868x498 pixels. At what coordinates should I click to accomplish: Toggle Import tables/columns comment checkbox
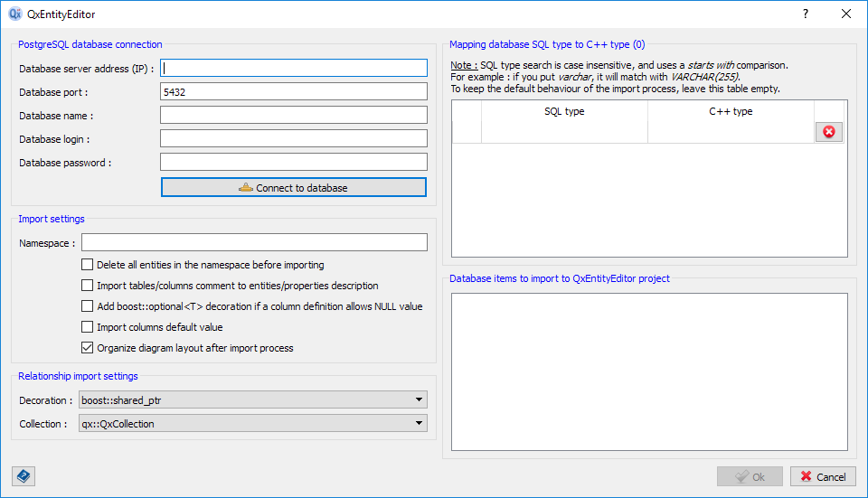[x=88, y=286]
